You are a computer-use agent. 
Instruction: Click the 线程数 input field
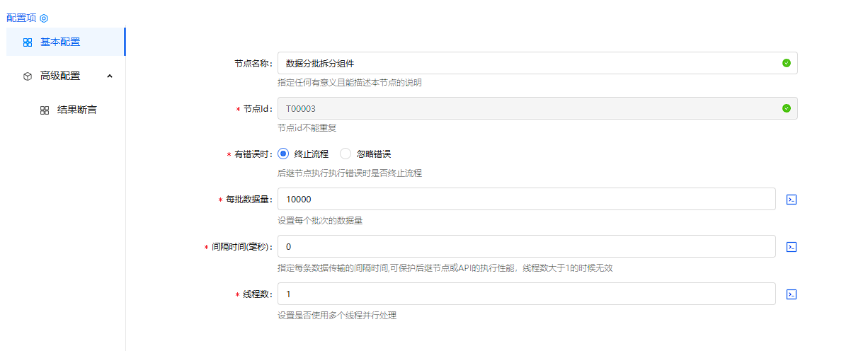click(524, 294)
